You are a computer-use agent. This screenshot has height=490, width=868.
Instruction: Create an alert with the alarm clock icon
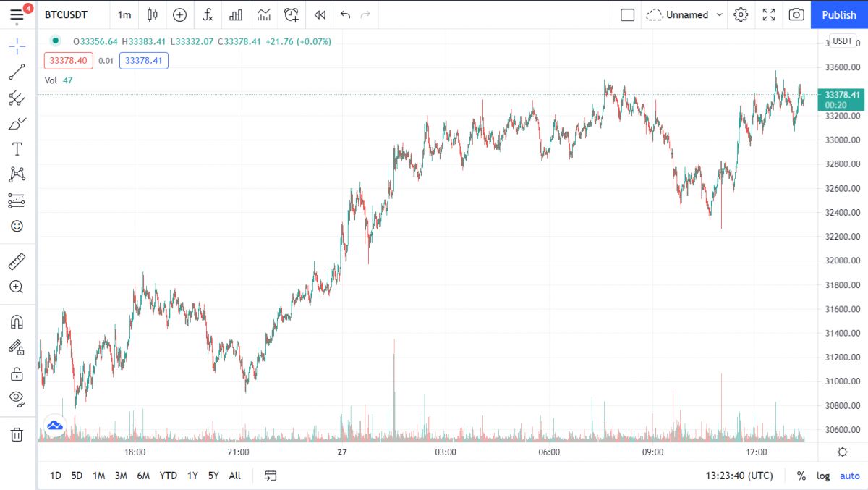292,14
